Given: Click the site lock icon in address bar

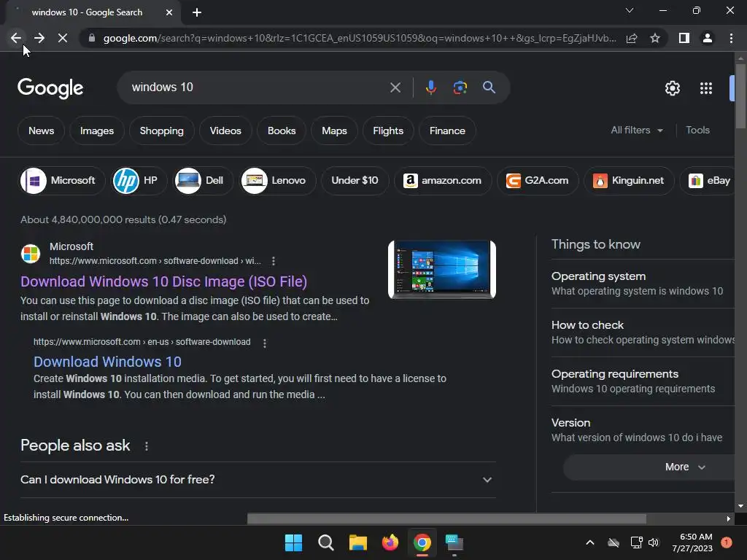Looking at the screenshot, I should 91,38.
